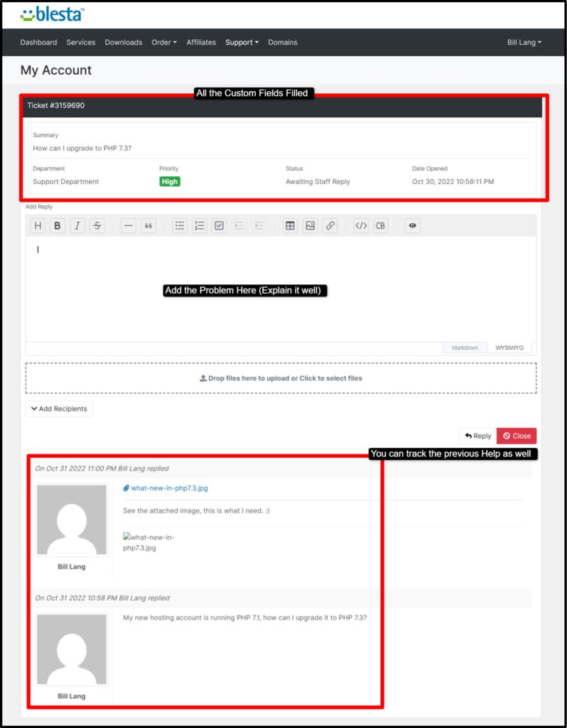
Task: Apply italic formatting in the reply editor
Action: (77, 225)
